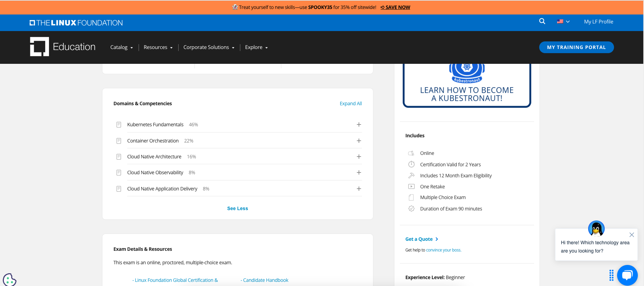
Task: Expand Kubernetes Fundamentals plus icon
Action: pyautogui.click(x=359, y=125)
